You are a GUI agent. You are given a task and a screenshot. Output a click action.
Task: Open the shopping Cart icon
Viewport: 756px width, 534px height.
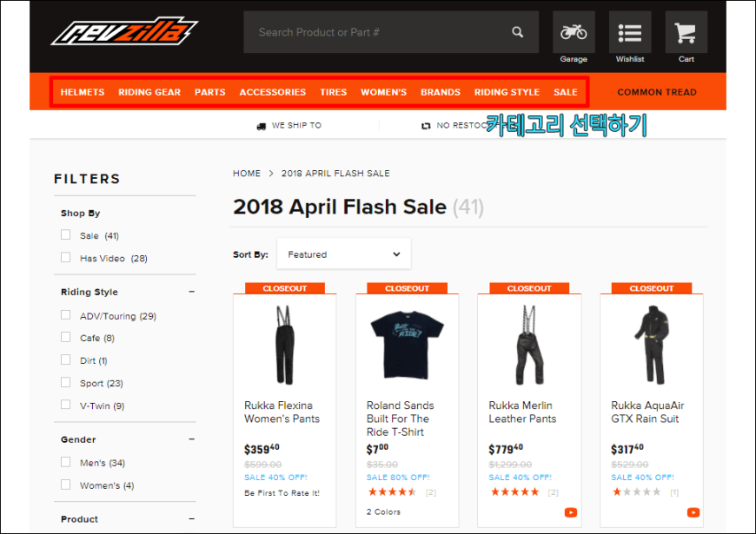pyautogui.click(x=686, y=32)
